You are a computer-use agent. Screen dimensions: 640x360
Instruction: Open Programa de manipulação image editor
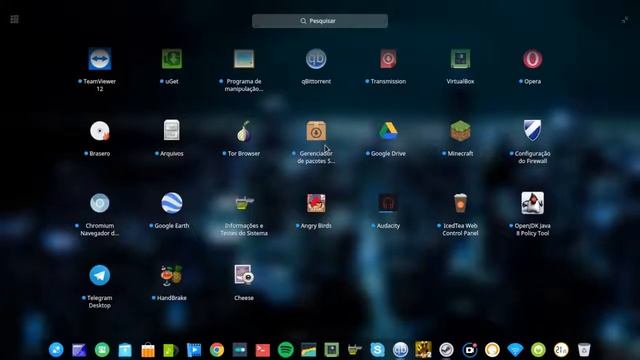(x=244, y=59)
